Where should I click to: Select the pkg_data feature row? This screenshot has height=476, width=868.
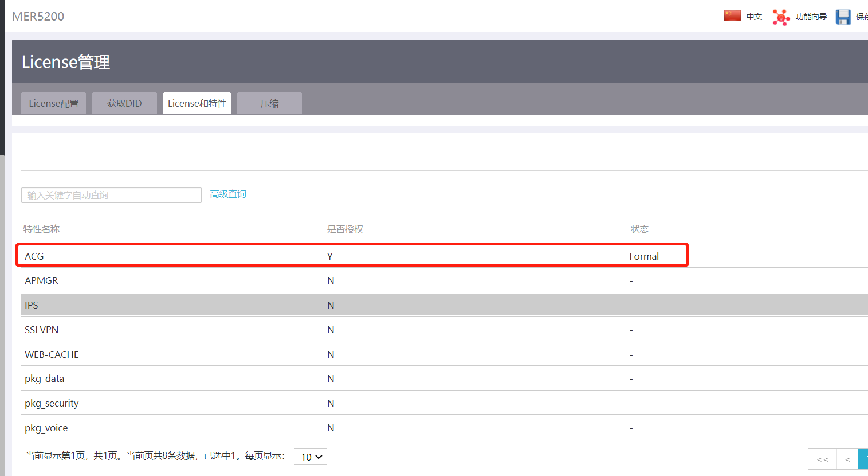tap(445, 379)
